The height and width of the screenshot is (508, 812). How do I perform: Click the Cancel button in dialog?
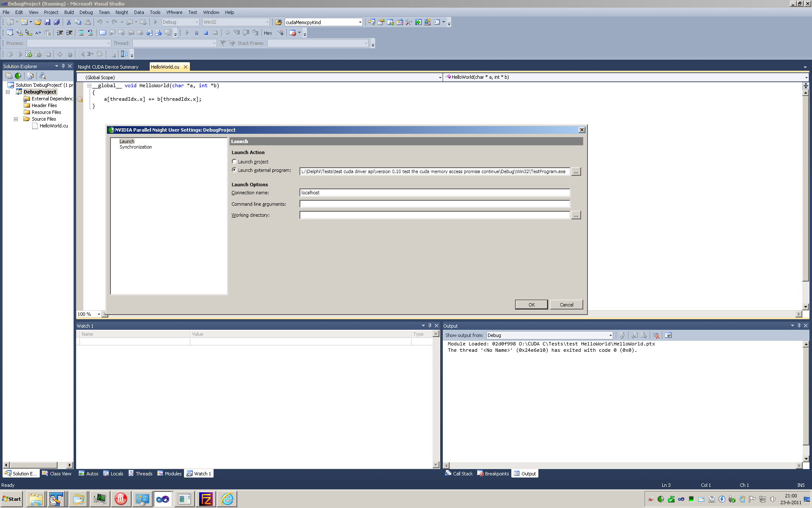tap(566, 305)
